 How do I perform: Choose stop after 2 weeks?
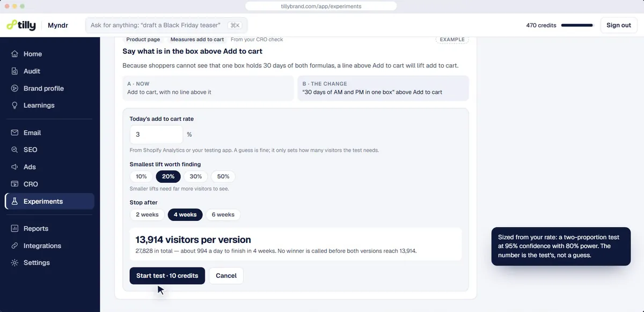[x=147, y=215]
